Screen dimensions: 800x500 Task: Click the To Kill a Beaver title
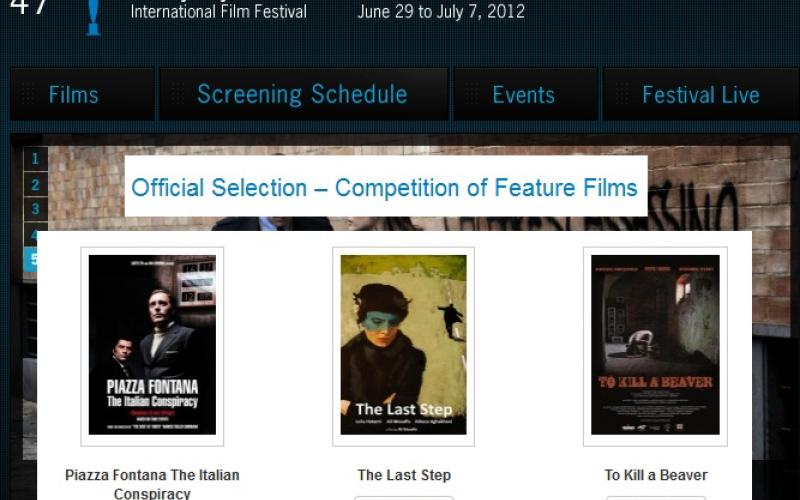[656, 475]
